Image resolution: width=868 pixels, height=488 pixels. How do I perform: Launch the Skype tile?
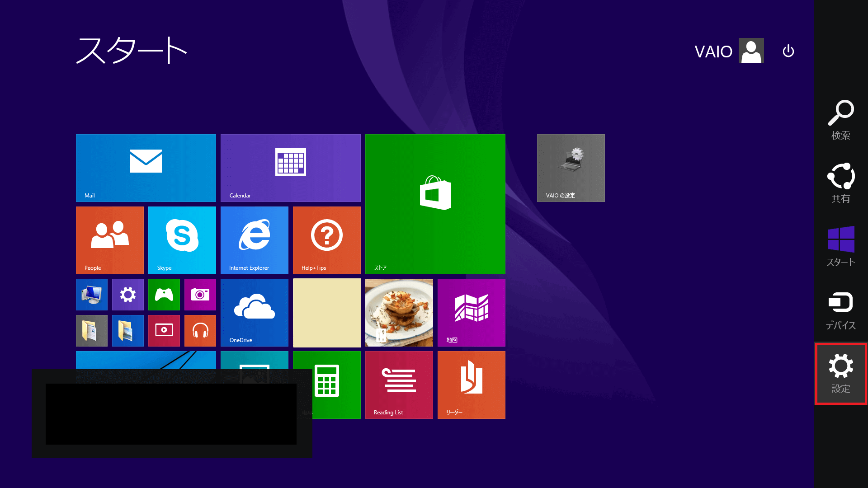tap(182, 240)
